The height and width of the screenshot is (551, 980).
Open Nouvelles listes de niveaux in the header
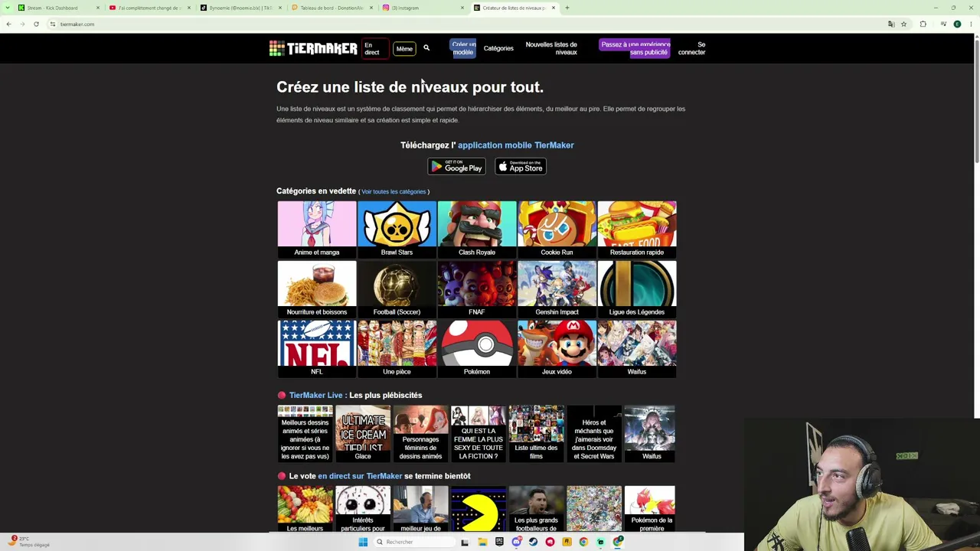[551, 48]
